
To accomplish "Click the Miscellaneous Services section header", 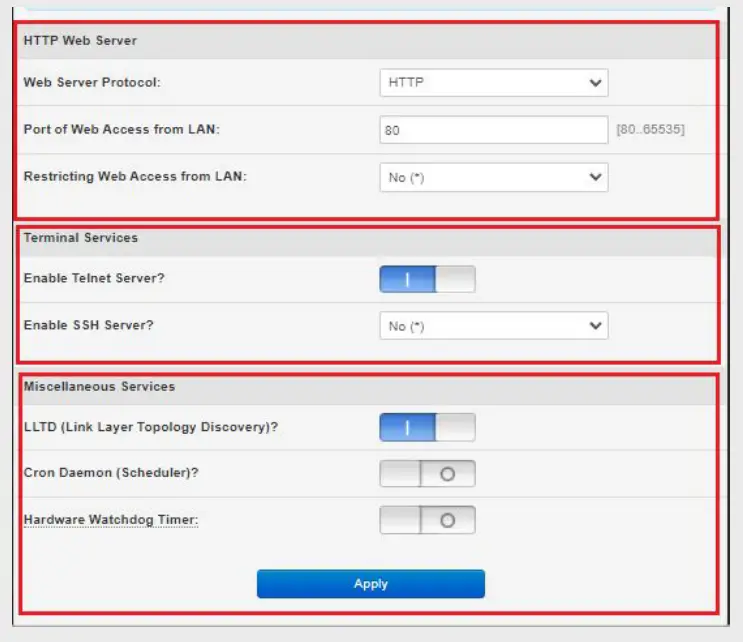I will click(x=100, y=386).
